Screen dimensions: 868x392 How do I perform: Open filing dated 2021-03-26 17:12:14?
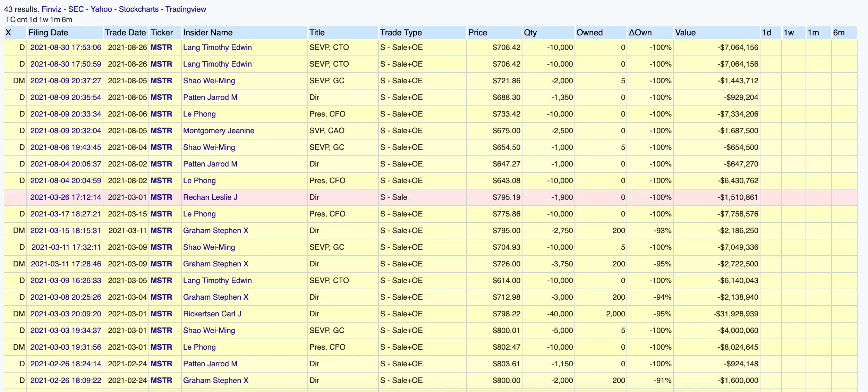click(66, 197)
